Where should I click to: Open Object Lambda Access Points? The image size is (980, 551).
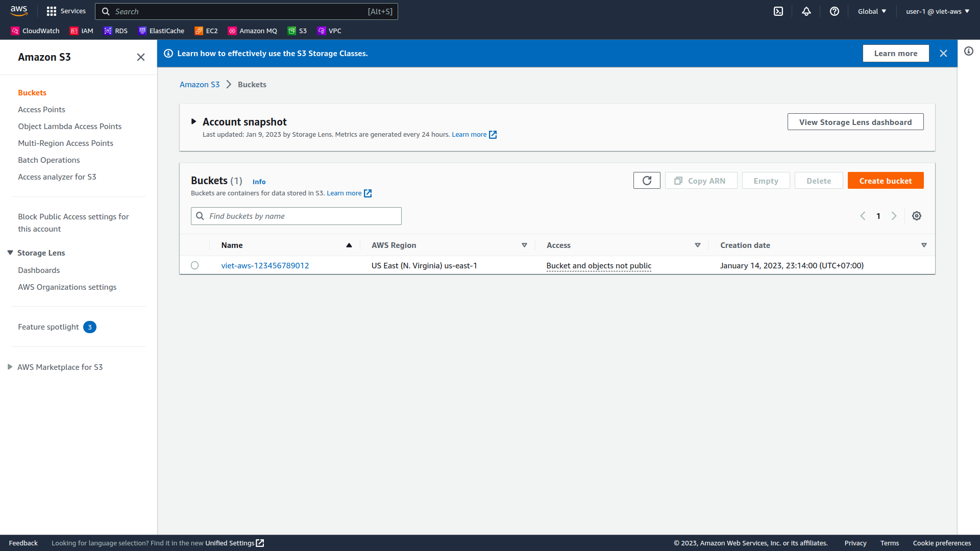click(x=69, y=127)
